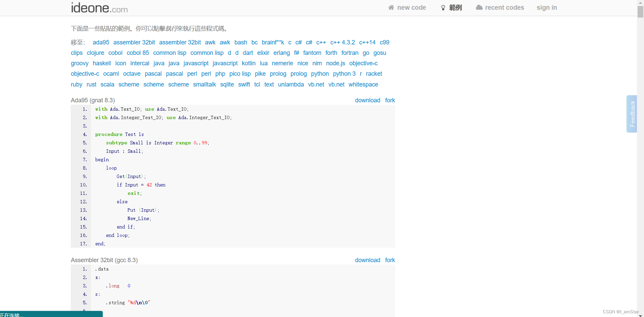Jump to the python 3 sample

[344, 74]
